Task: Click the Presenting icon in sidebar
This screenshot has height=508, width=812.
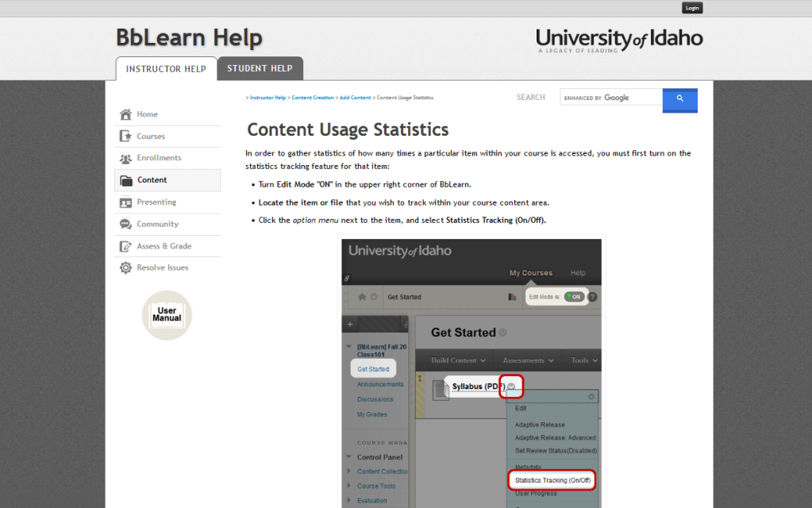Action: tap(125, 202)
